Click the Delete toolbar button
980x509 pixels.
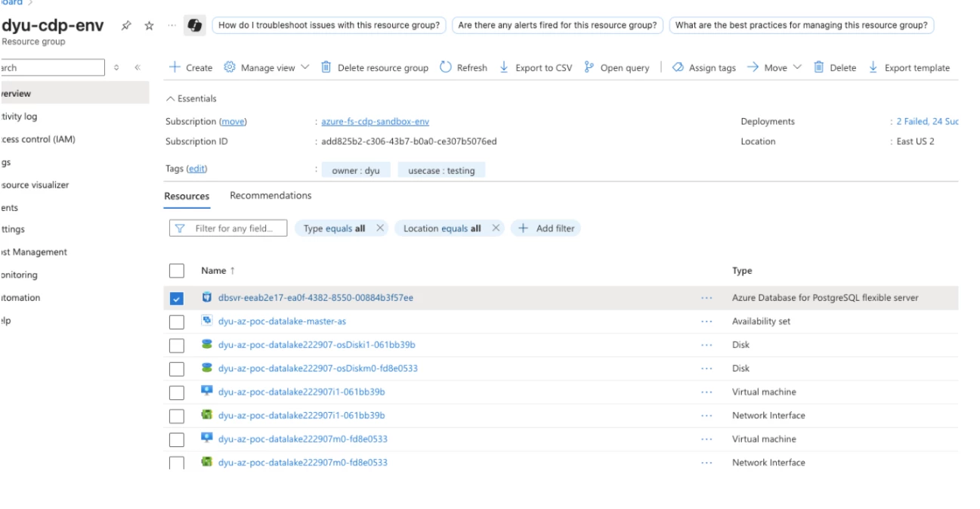pos(834,67)
